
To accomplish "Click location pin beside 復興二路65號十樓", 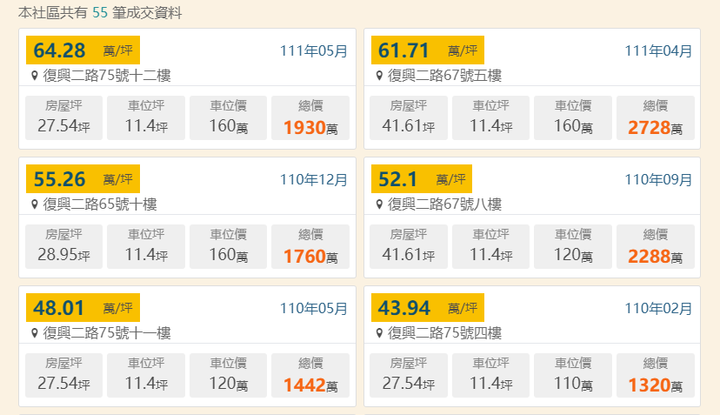I will [x=35, y=205].
